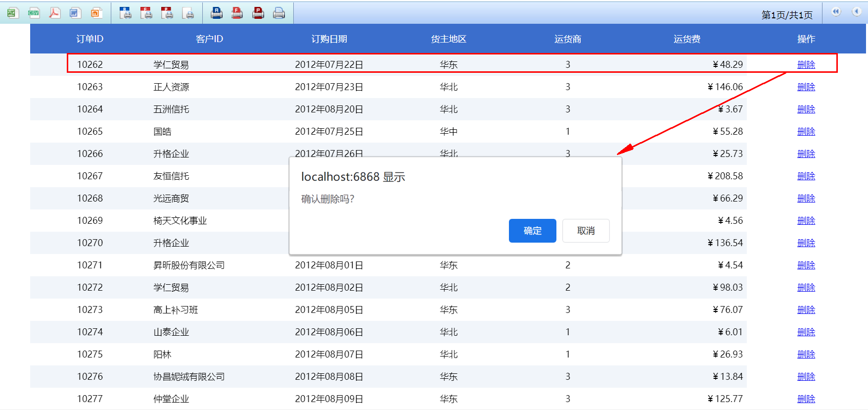Click the blue 'A' printer icon
Viewport: 868px width, 410px height.
pos(217,13)
